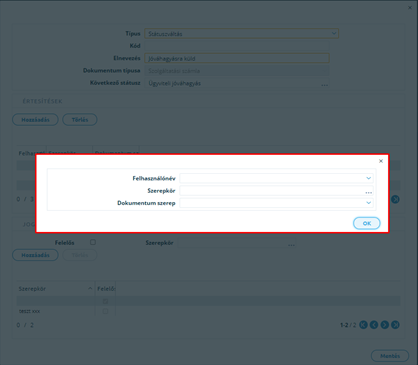Click the Mentés save button
The image size is (418, 365).
390,356
